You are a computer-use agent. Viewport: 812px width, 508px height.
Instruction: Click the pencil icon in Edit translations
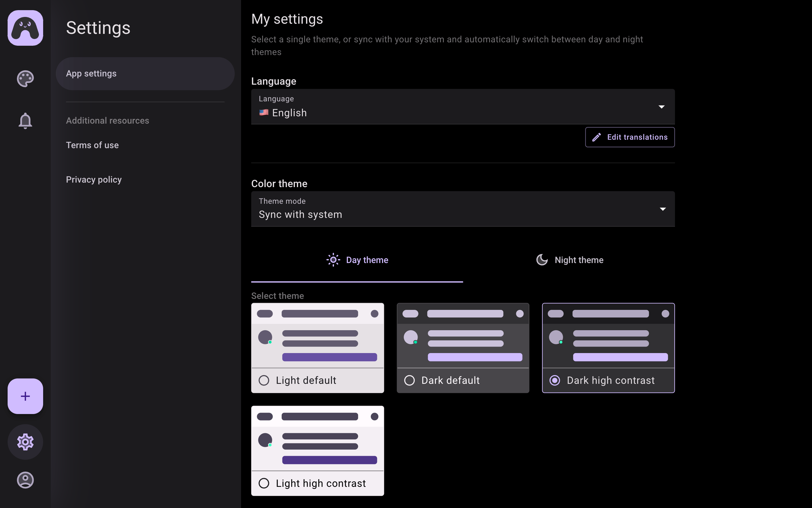click(596, 137)
